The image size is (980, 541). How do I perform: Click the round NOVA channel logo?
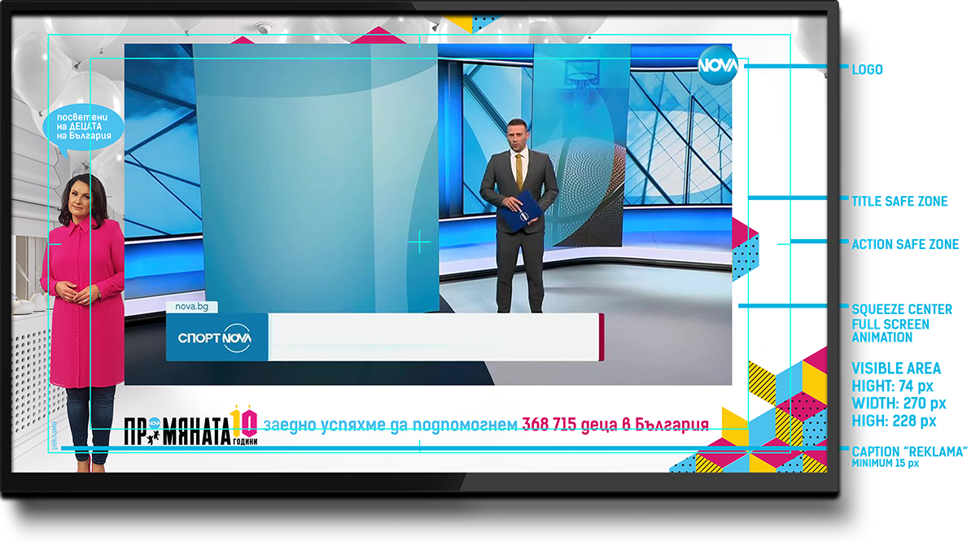pos(717,65)
